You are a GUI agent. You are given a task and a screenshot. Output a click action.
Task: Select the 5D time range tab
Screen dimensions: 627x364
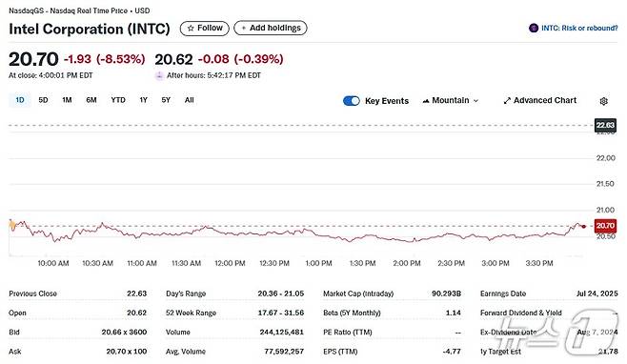(x=43, y=100)
